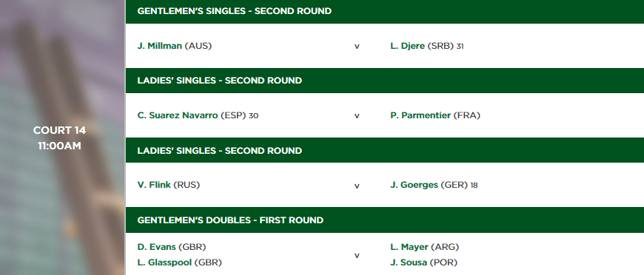
Task: Click the Gentlemen's Doubles First Round header
Action: point(385,220)
